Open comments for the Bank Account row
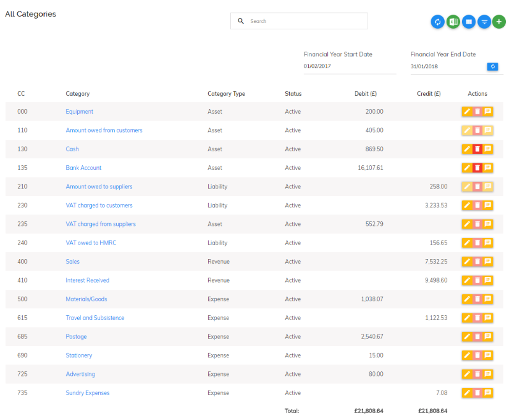 click(488, 168)
